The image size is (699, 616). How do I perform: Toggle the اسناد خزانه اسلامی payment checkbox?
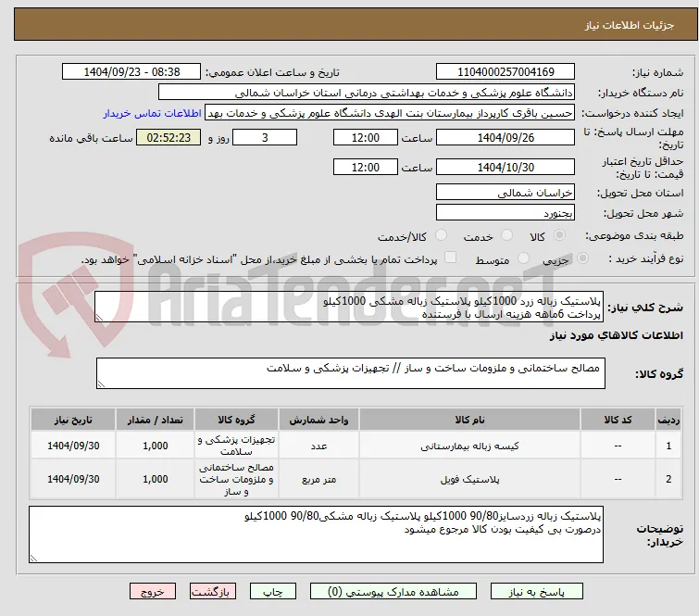(x=451, y=258)
